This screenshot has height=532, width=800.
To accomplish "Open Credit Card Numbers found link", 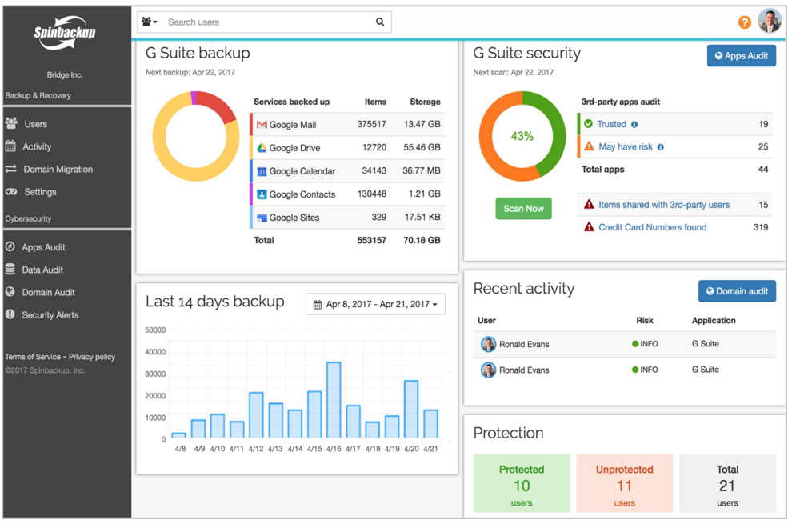I will (653, 227).
